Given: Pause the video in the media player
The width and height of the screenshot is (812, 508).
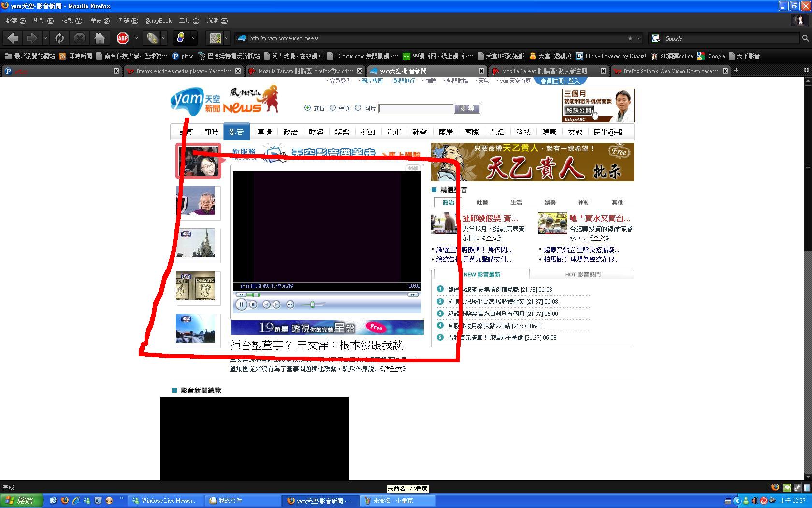Looking at the screenshot, I should pos(241,304).
